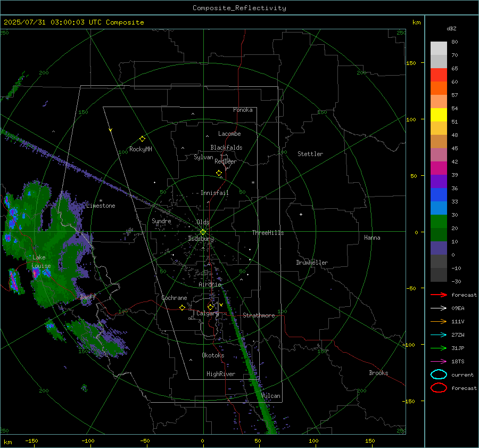This screenshot has width=479, height=448.
Task: Click the ThreeHills city label
Action: tap(268, 233)
